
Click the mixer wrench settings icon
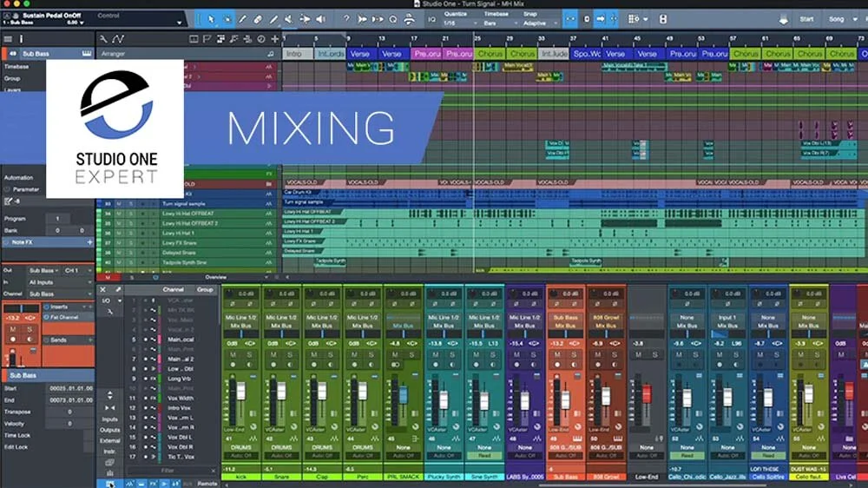coord(109,312)
